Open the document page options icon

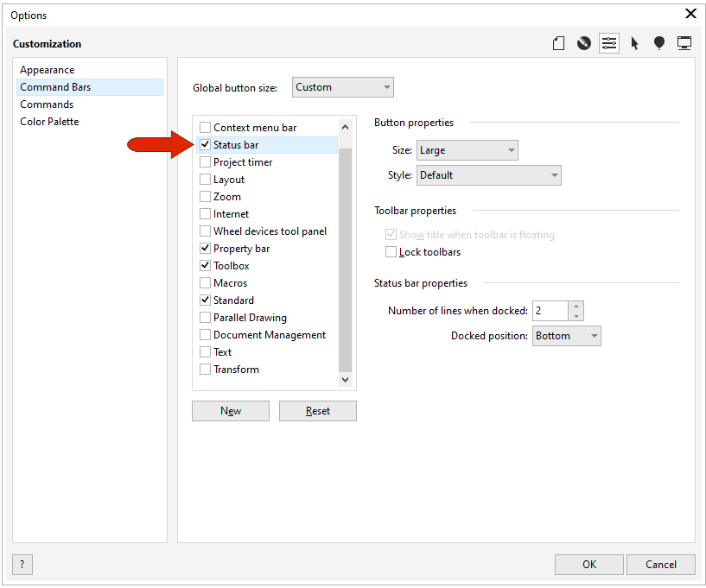[558, 42]
